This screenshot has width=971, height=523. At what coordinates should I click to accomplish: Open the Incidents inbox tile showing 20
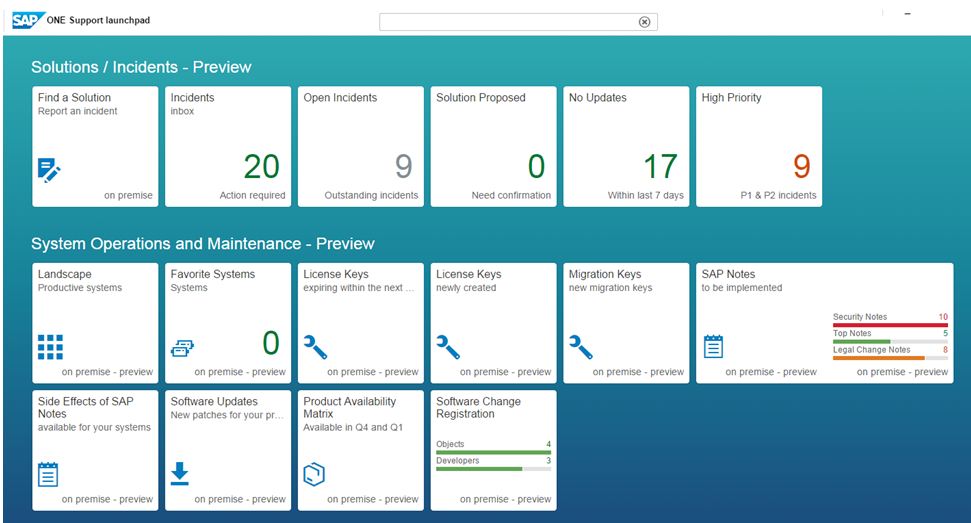point(228,146)
